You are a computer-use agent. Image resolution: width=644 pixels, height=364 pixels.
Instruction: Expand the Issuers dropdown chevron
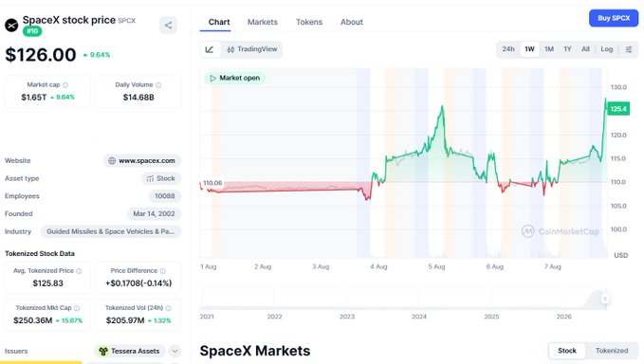175,352
